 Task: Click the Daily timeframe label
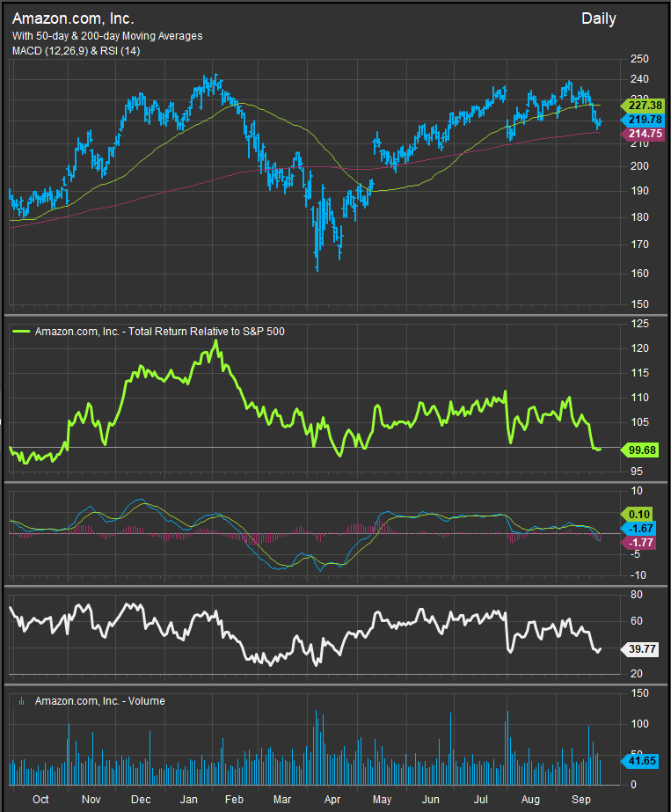click(x=598, y=18)
